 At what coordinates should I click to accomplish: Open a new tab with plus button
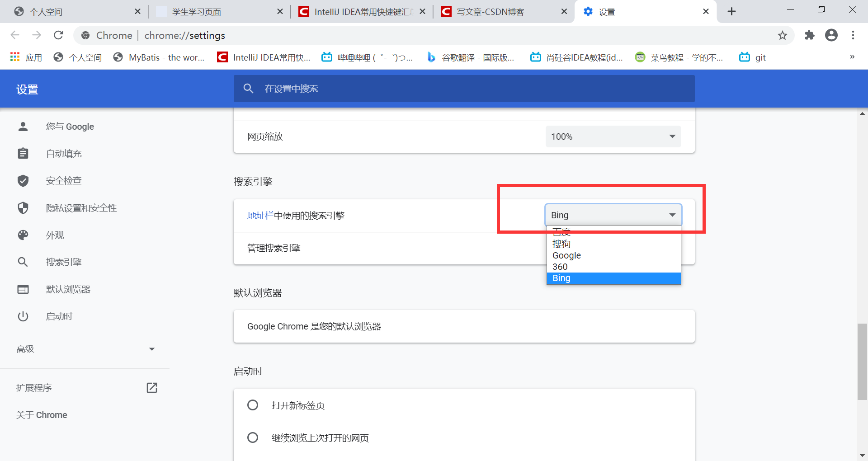732,12
